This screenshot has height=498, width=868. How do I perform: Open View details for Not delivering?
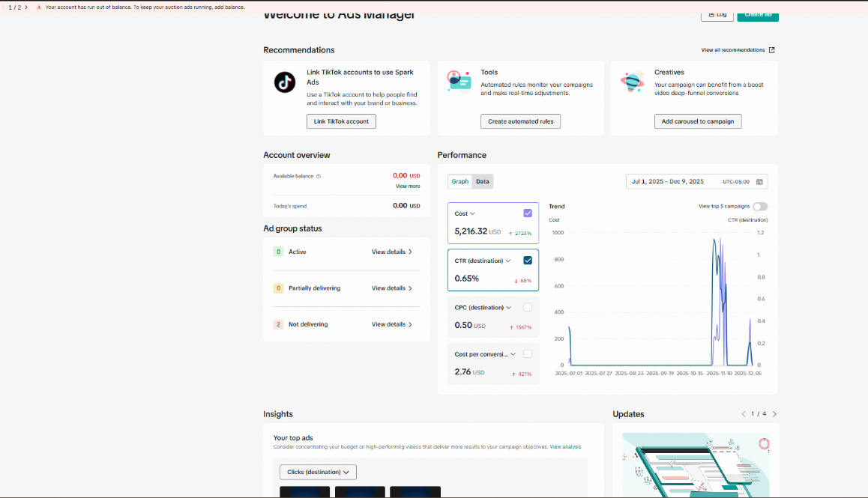point(392,324)
